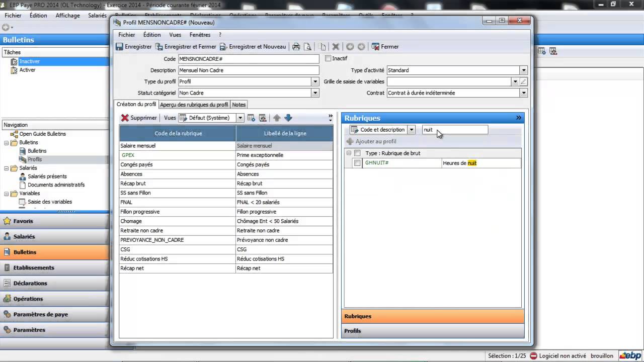
Task: Open the Contrat dropdown
Action: pyautogui.click(x=524, y=93)
